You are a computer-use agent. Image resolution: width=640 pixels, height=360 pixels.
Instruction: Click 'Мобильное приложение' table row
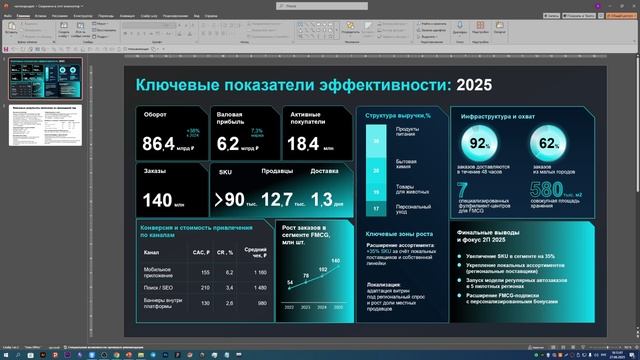tap(205, 272)
